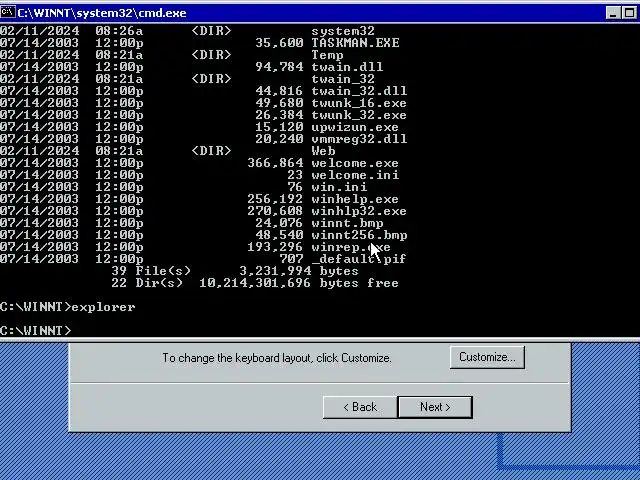Click the <DIR> marker on Temp row
This screenshot has width=640, height=480.
[x=211, y=55]
